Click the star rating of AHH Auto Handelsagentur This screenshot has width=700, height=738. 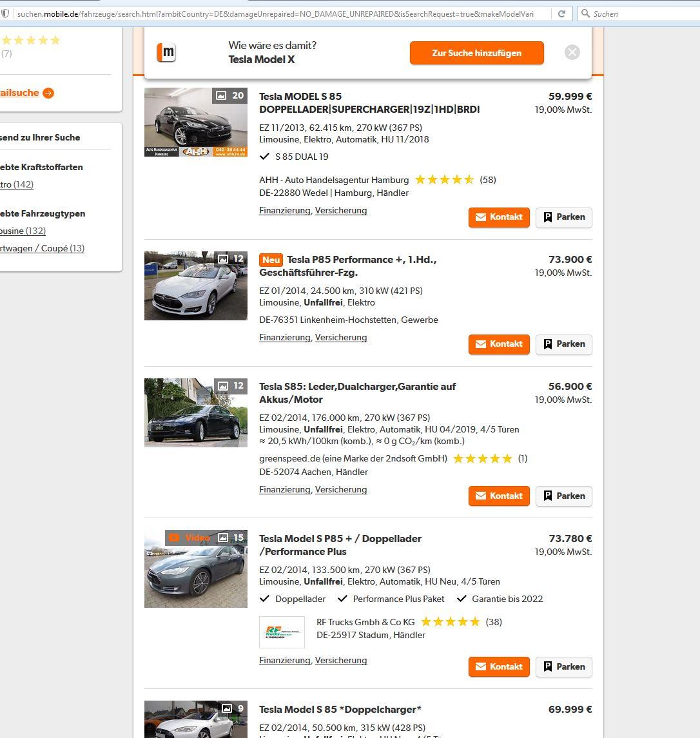pyautogui.click(x=444, y=180)
